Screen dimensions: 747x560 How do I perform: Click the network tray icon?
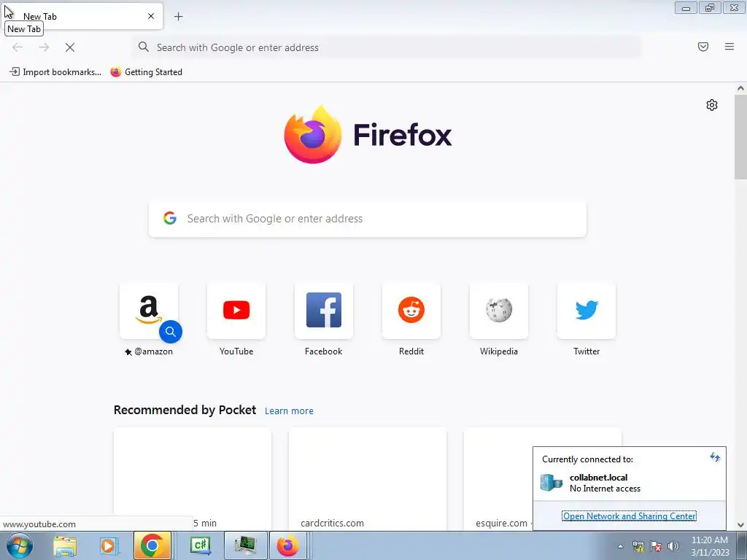pos(638,546)
